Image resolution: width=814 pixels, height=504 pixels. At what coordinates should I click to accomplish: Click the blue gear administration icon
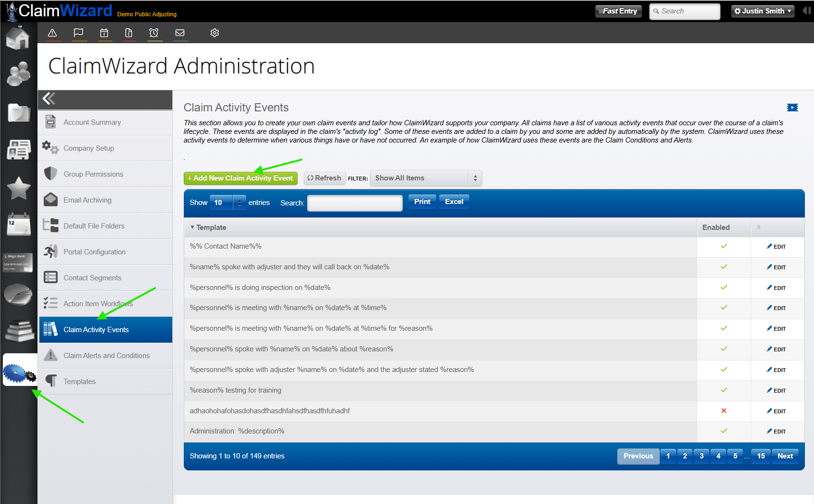click(x=20, y=371)
